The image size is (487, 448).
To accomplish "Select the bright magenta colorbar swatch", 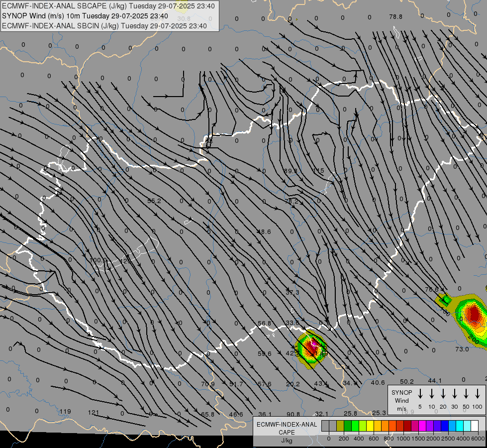I will click(x=422, y=426).
